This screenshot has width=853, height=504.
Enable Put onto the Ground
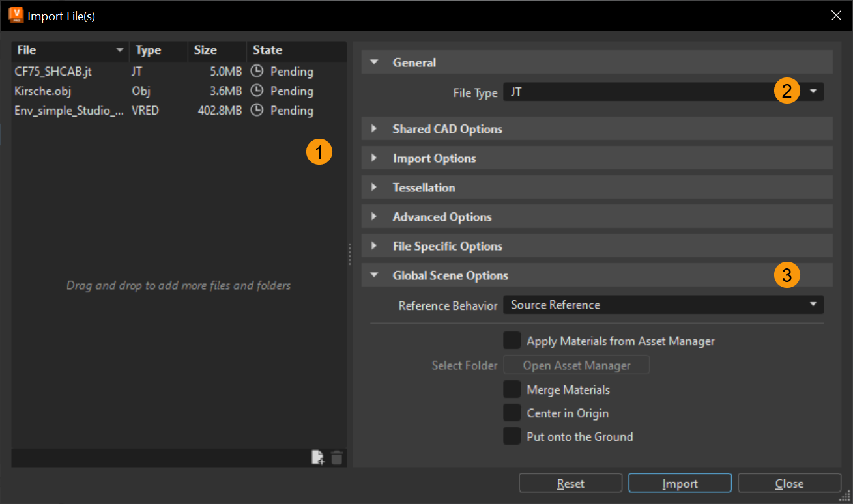(x=512, y=436)
